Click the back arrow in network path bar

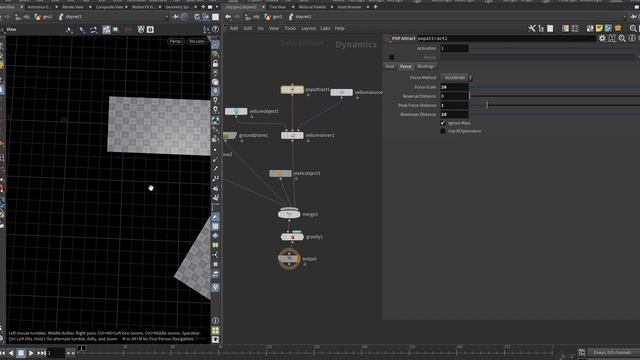click(228, 17)
